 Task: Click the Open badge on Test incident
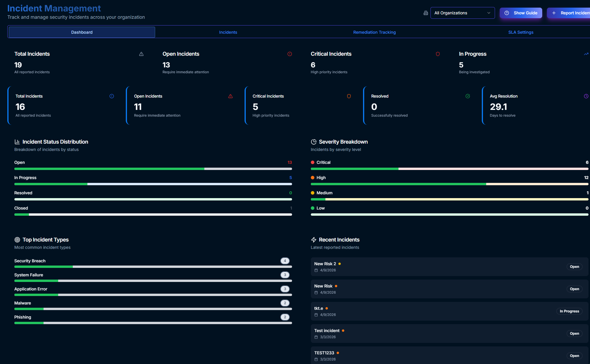(x=574, y=334)
